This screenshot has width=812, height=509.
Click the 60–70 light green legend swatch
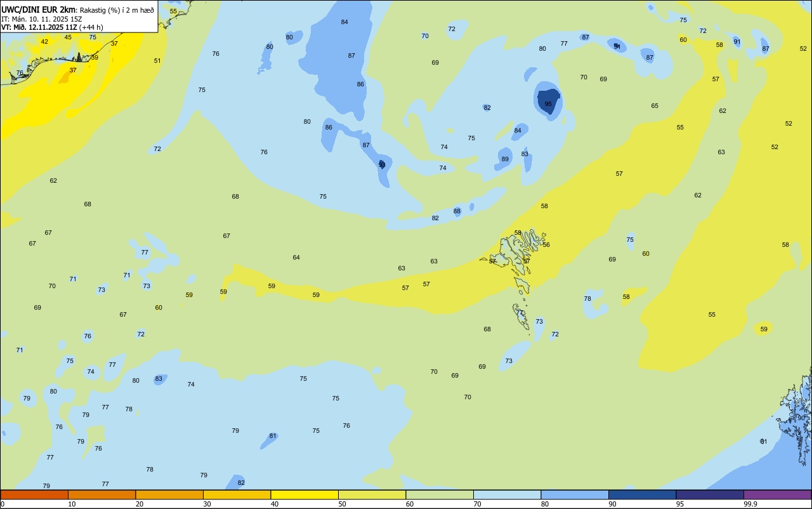click(x=440, y=494)
